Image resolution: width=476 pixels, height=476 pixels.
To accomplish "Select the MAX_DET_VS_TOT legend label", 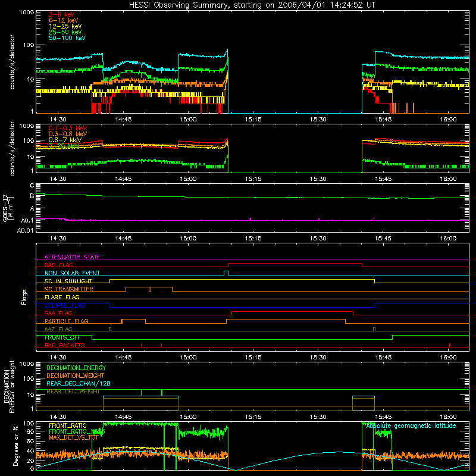I will 73,437.
